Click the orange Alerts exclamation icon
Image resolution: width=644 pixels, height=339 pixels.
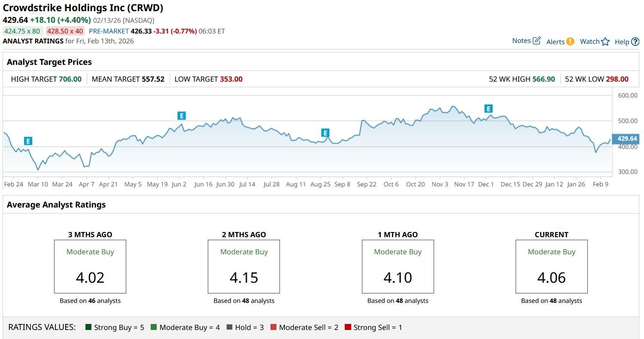pyautogui.click(x=570, y=42)
